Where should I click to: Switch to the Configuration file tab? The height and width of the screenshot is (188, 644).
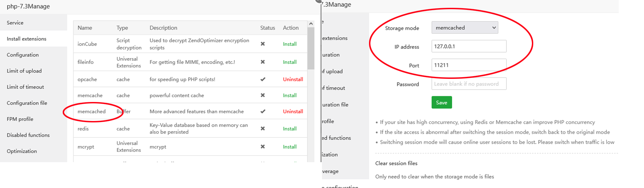[27, 103]
